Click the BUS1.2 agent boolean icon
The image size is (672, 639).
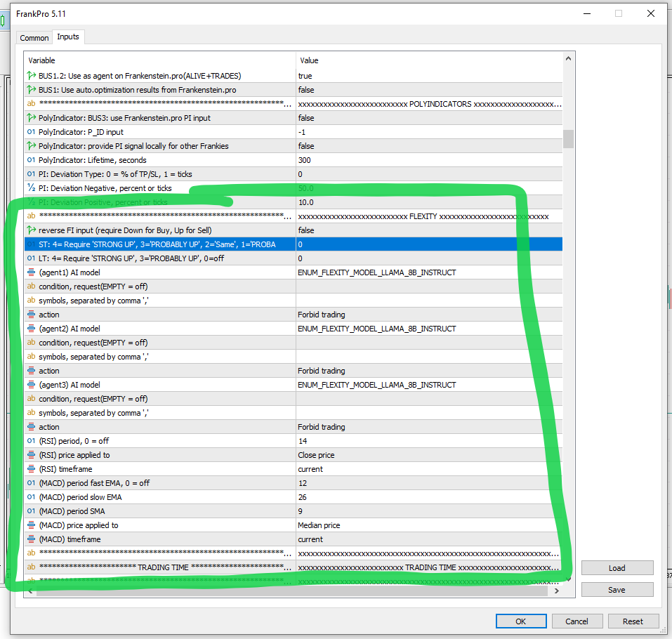coord(32,76)
